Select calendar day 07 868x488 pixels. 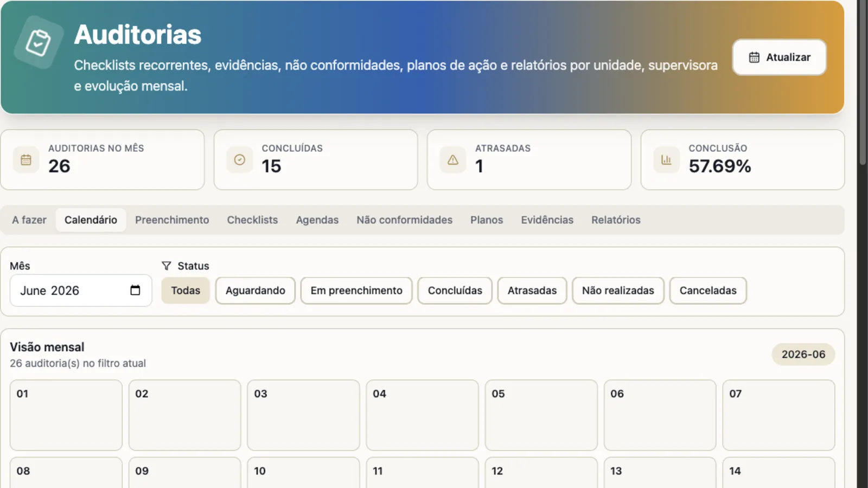(x=778, y=415)
